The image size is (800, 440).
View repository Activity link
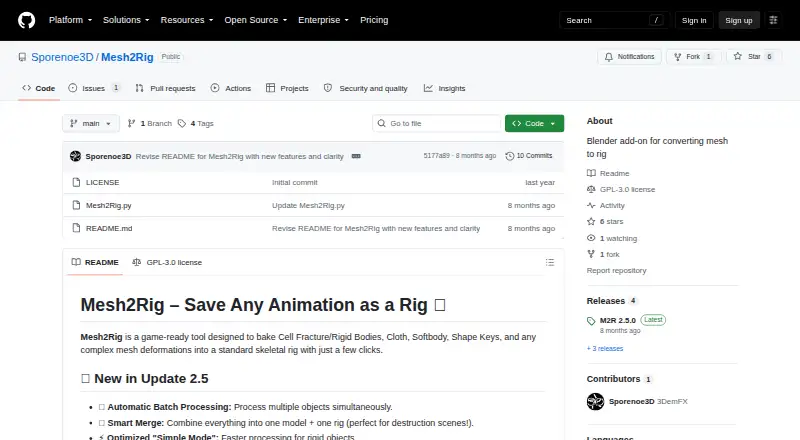tap(606, 205)
